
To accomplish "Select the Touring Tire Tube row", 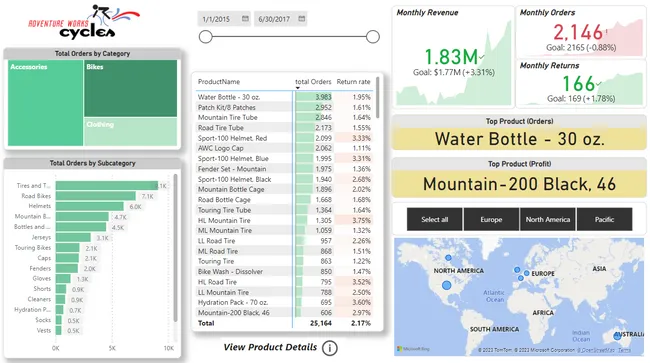I will [284, 210].
